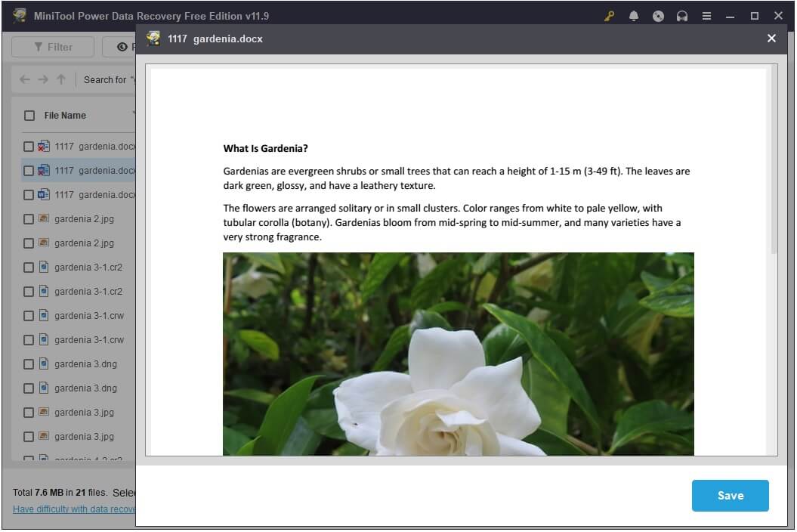Check the second gardenia 2.jpg row
This screenshot has height=532, width=797.
coord(29,243)
